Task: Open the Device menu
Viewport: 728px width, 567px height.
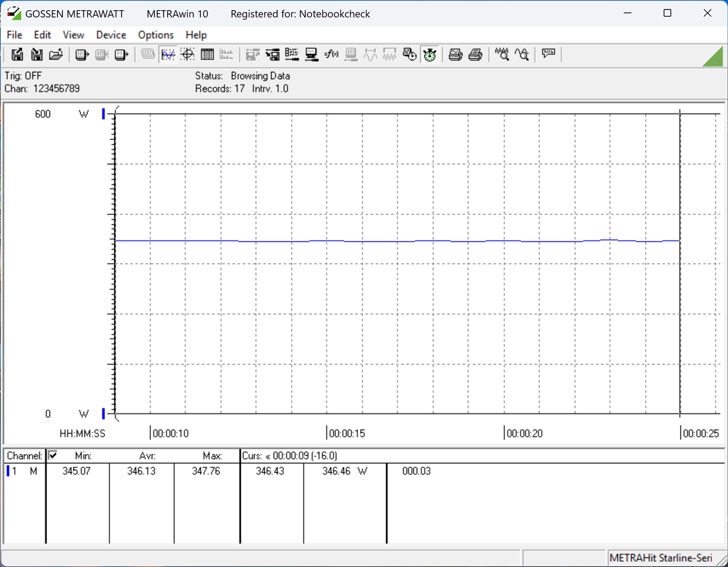Action: click(111, 35)
